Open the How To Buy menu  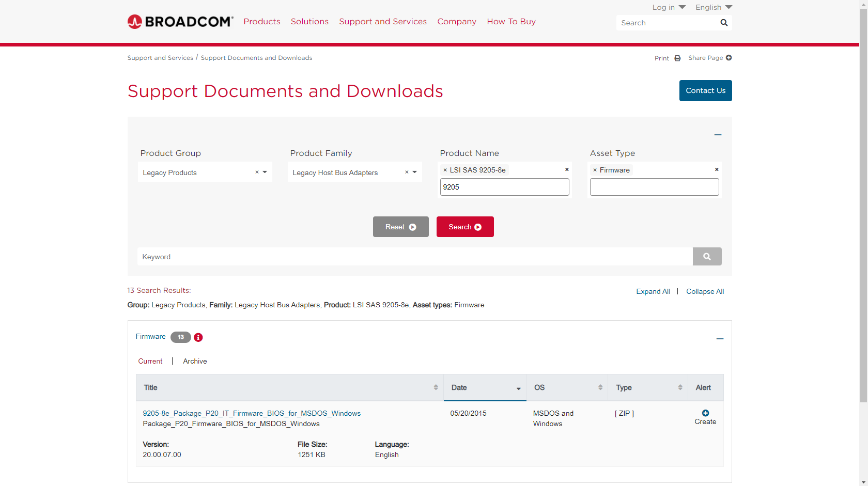point(511,22)
